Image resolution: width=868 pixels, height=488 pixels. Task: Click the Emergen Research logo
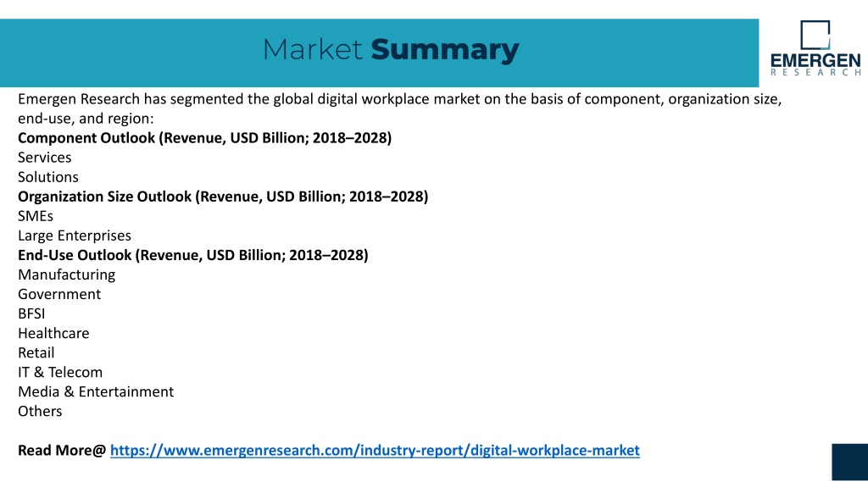coord(815,48)
